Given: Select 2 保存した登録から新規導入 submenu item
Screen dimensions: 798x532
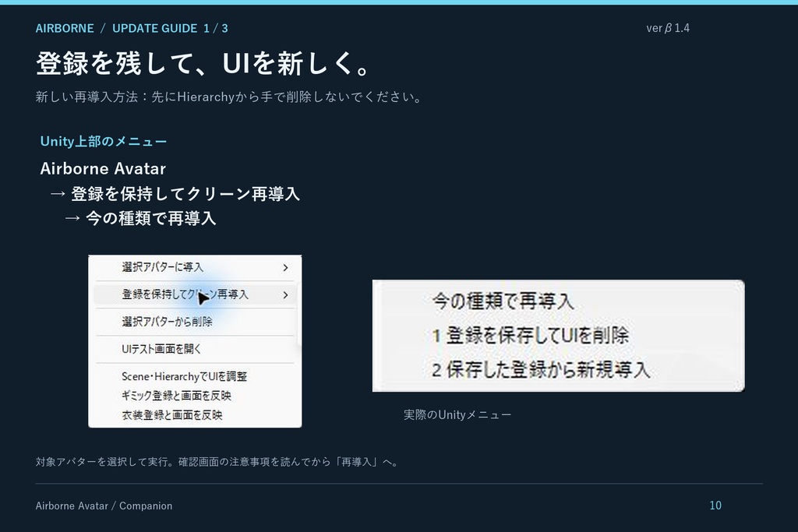Looking at the screenshot, I should 541,369.
